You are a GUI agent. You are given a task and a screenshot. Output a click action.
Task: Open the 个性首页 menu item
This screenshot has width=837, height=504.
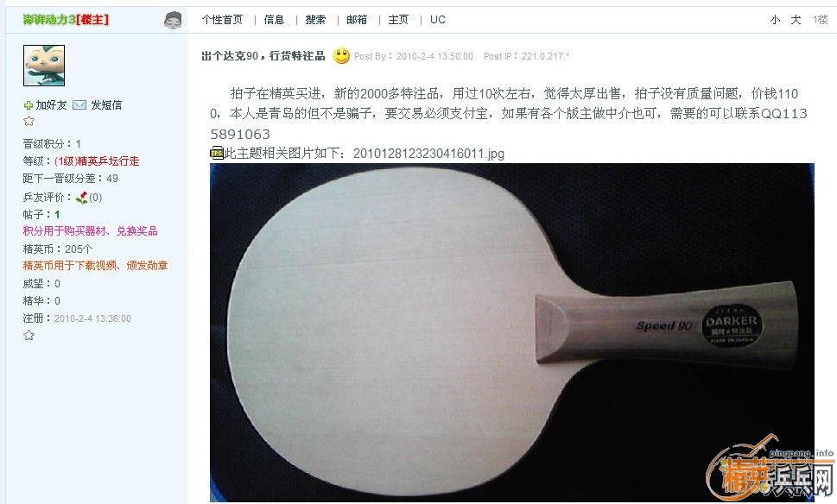[x=222, y=20]
